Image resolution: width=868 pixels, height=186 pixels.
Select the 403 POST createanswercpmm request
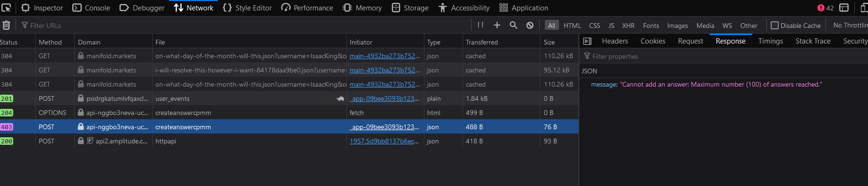(289, 127)
